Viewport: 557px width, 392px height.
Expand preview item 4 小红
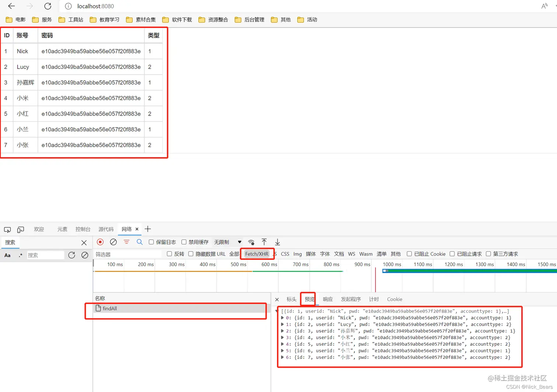point(283,344)
